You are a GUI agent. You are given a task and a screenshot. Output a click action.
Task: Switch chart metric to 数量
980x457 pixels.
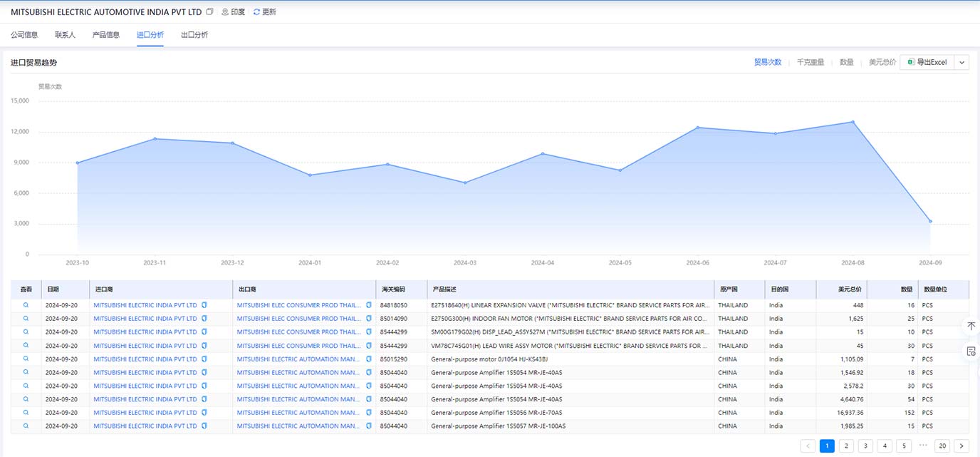[846, 62]
